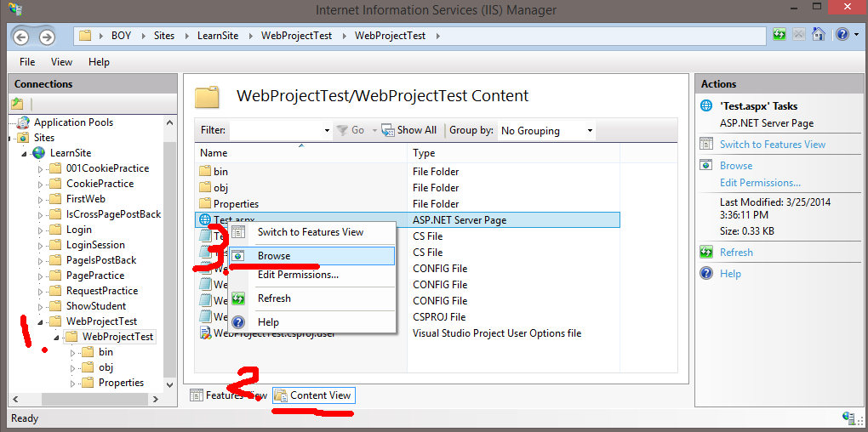Click the Test.aspx globe file icon
The width and height of the screenshot is (868, 432).
coord(205,220)
